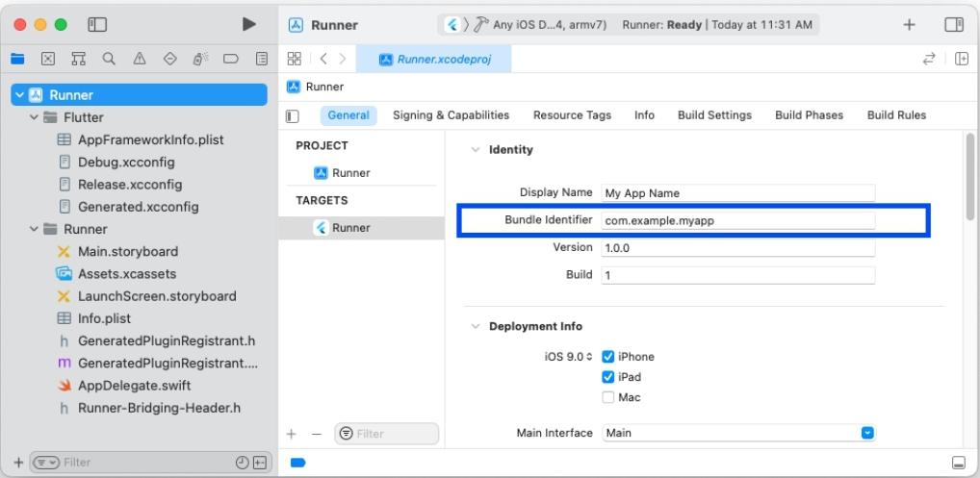Toggle the navigator sidebar button
Viewport: 980px width, 478px height.
tap(97, 24)
